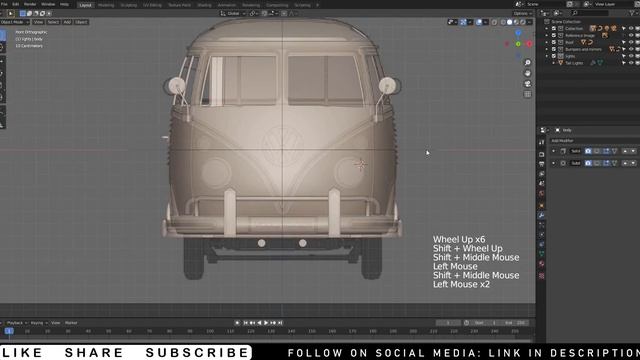
Task: Open the Scene properties tab icon
Action: pos(542,184)
